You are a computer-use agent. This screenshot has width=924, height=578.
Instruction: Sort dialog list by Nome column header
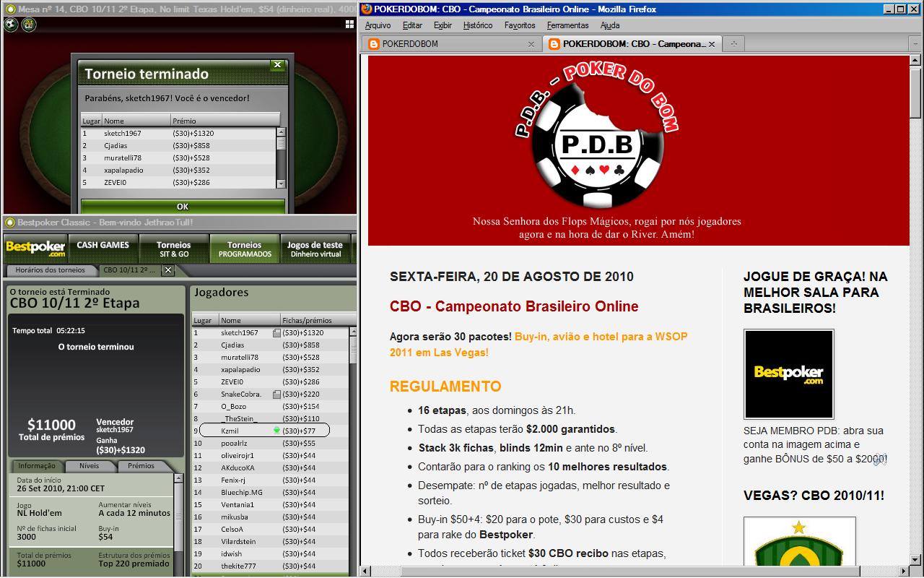tap(136, 121)
